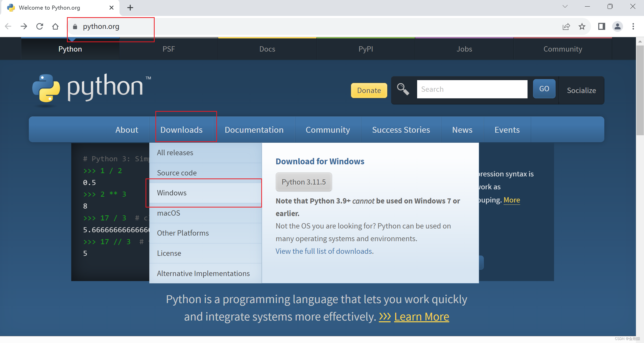Expand the tab search chevron

pos(565,6)
